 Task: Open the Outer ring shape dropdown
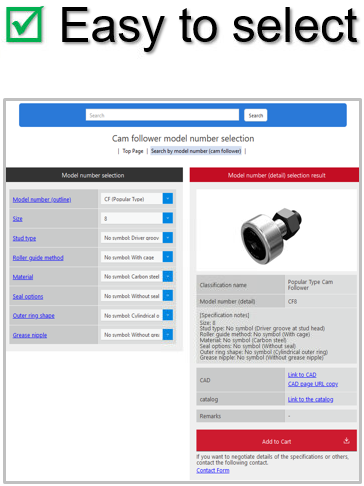[137, 315]
